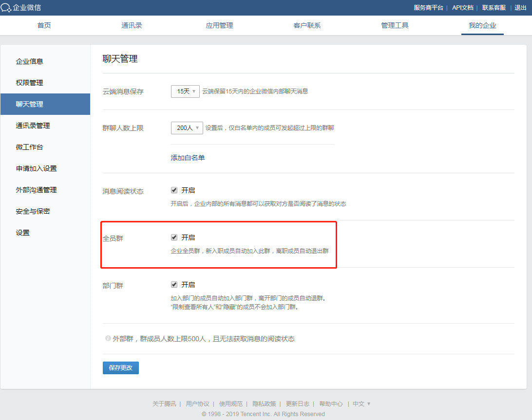Disable the 消息阅读状态 checkbox

(174, 190)
